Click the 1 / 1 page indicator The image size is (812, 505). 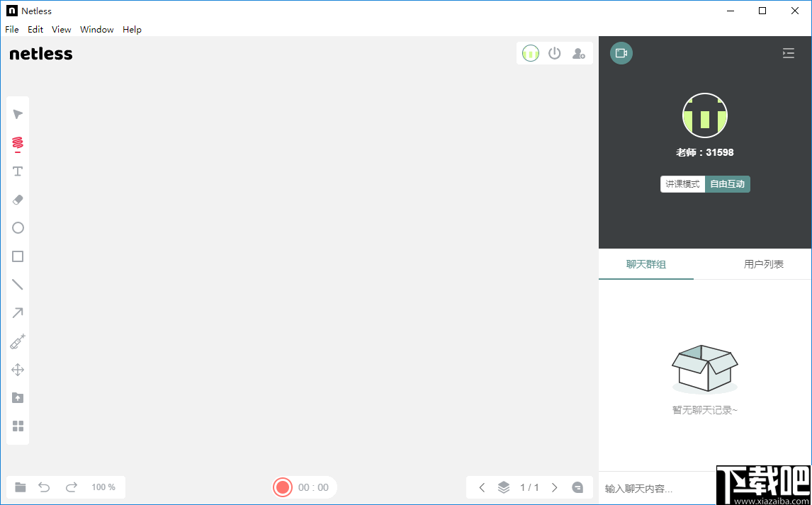coord(529,487)
